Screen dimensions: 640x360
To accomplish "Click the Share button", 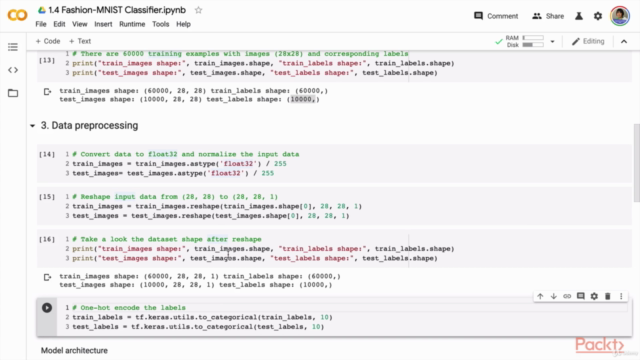I will coord(548,16).
